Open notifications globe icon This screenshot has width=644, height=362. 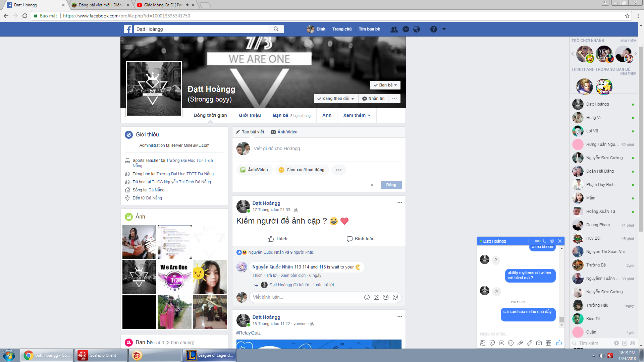click(x=417, y=29)
